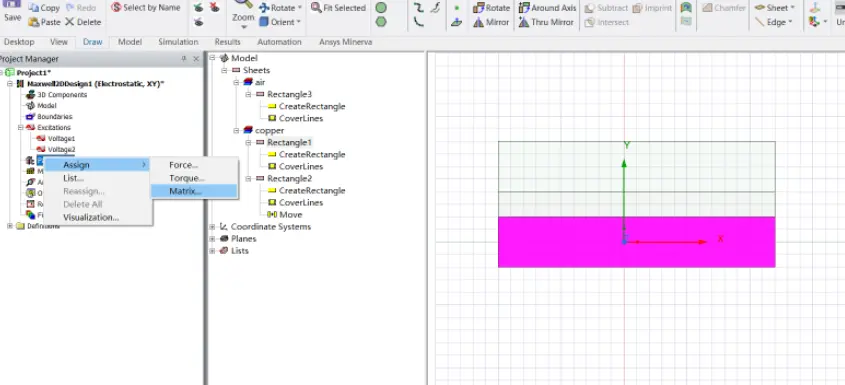Click the coordinate system axes icon
The width and height of the screenshot is (845, 385).
click(815, 8)
